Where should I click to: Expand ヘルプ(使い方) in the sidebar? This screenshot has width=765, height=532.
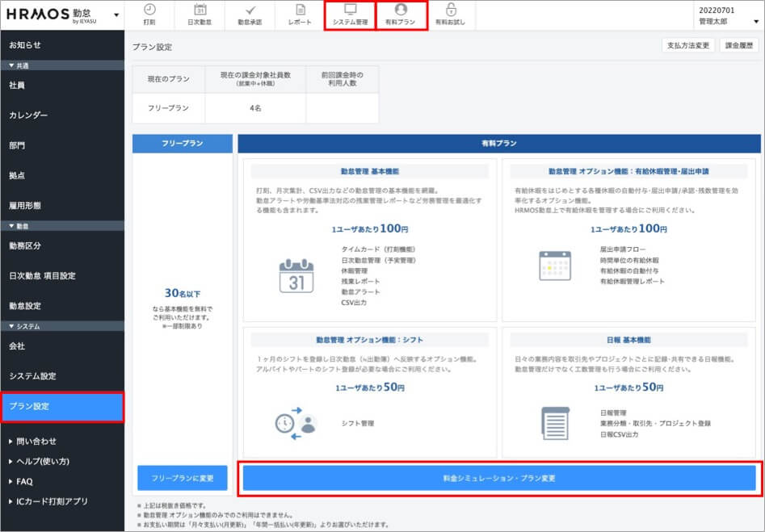pos(42,462)
